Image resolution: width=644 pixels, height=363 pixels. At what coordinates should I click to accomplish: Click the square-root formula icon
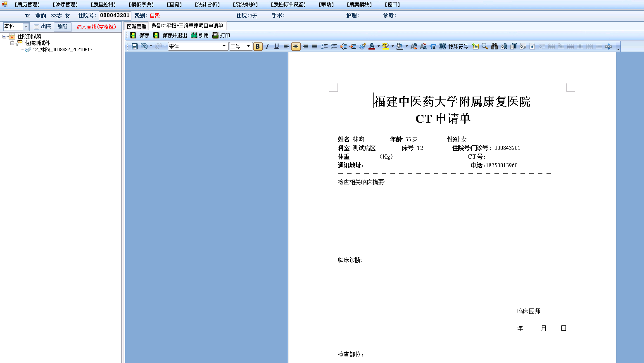(433, 46)
